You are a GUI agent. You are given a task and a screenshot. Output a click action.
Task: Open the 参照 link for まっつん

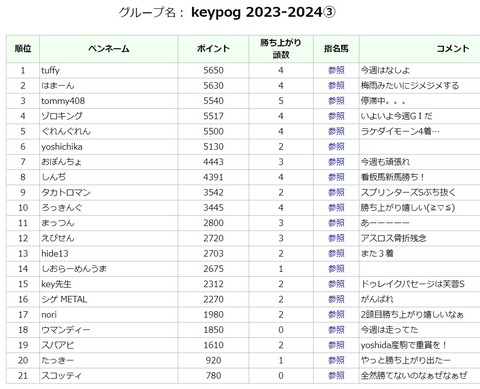pos(336,223)
